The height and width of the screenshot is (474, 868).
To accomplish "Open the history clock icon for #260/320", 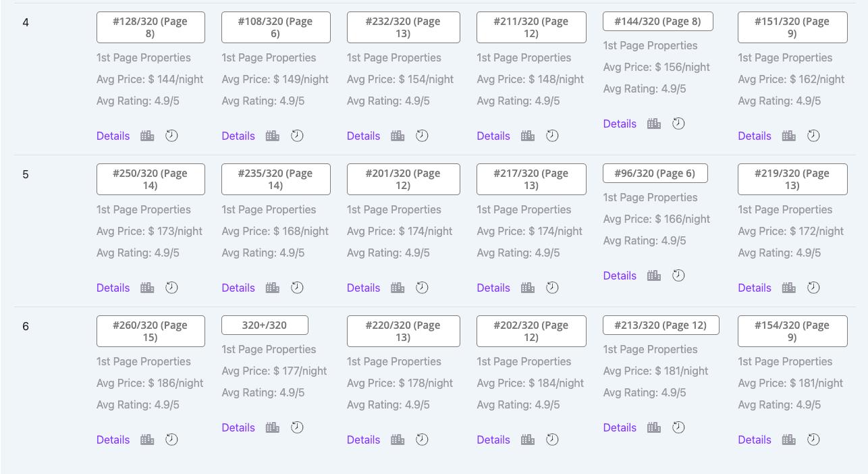I will (171, 440).
